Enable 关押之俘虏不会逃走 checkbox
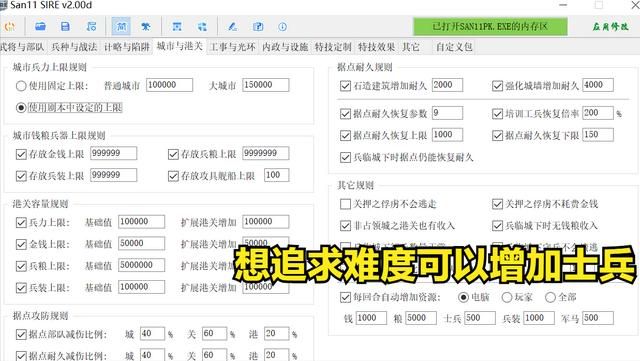 pyautogui.click(x=345, y=204)
